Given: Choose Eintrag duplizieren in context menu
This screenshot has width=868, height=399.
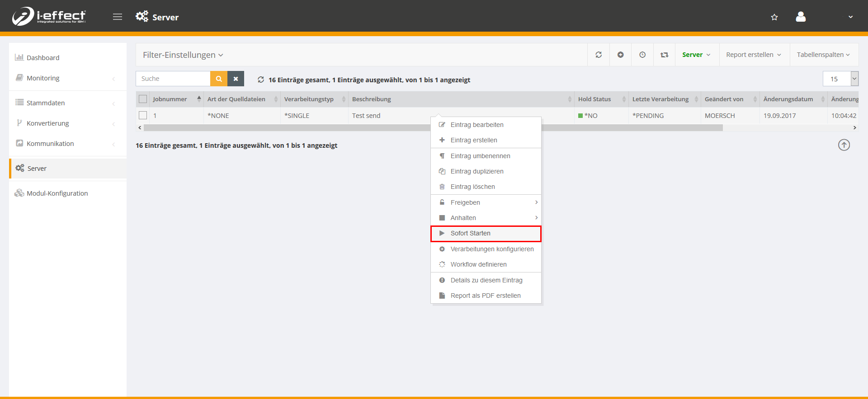Looking at the screenshot, I should tap(476, 171).
